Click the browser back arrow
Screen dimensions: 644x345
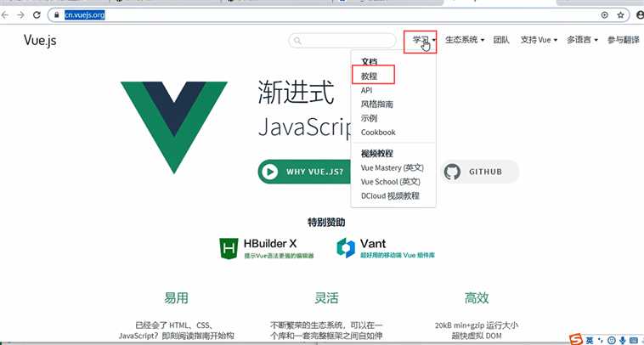point(4,15)
